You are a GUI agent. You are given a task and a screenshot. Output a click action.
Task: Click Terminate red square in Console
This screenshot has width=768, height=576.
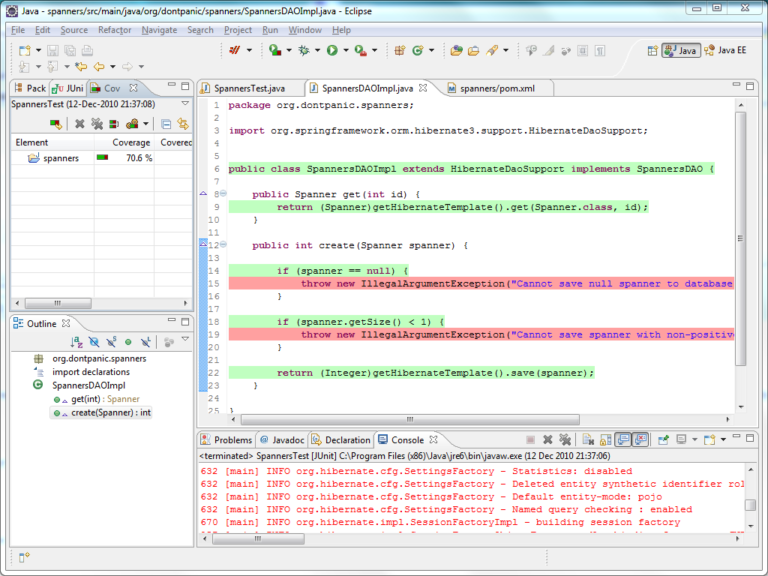[x=530, y=440]
